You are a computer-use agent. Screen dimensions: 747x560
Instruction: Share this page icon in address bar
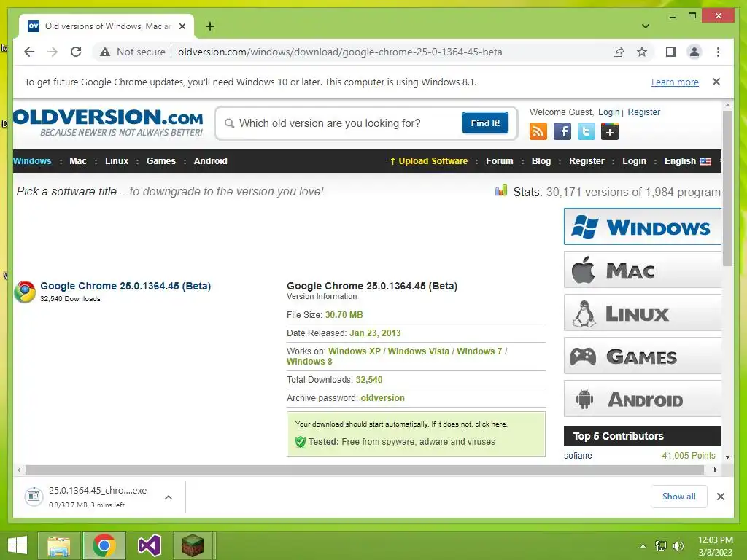click(619, 52)
